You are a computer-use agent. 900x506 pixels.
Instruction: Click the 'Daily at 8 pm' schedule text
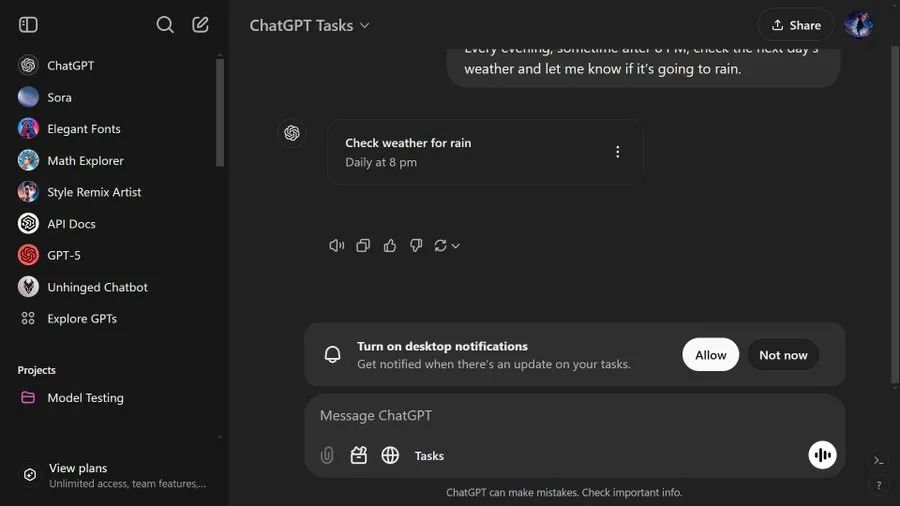point(381,162)
